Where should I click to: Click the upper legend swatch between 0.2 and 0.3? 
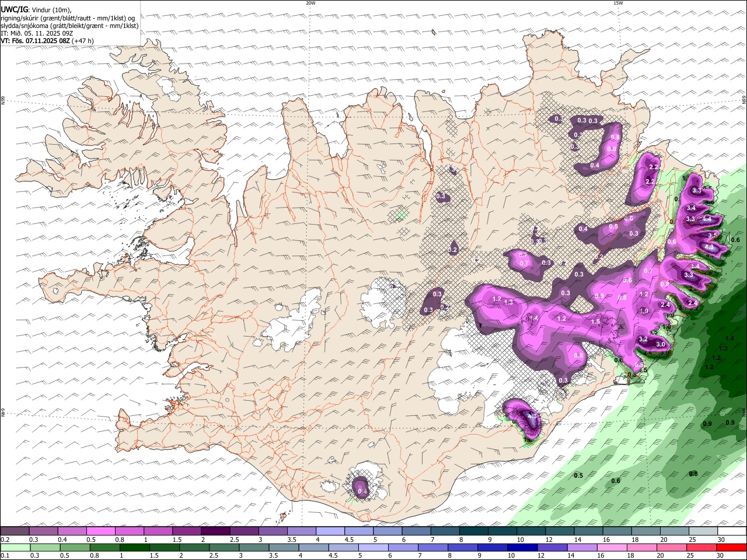(x=15, y=531)
